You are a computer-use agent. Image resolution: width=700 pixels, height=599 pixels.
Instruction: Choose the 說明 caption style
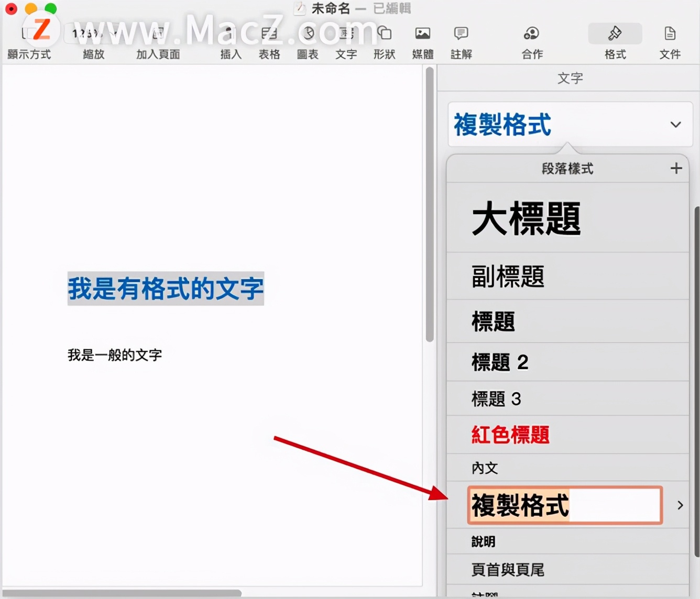[567, 541]
